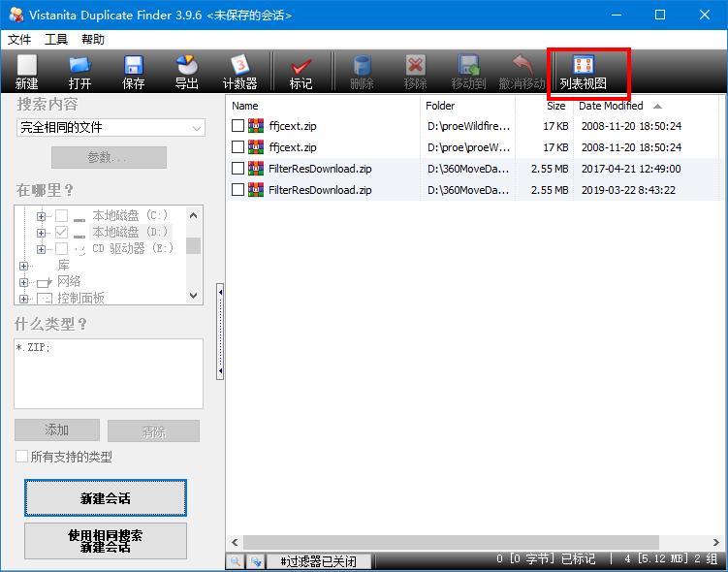Expand the CD 驱动器 (E:) node
This screenshot has height=572, width=728.
[x=41, y=250]
